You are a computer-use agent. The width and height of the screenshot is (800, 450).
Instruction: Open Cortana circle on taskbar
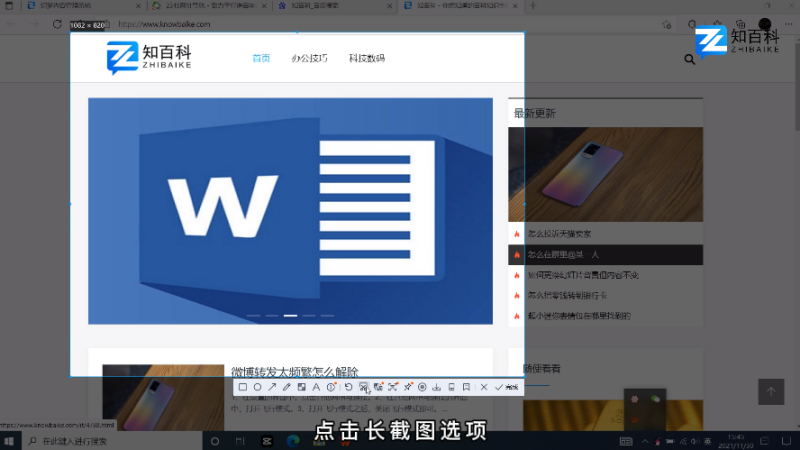[x=215, y=441]
